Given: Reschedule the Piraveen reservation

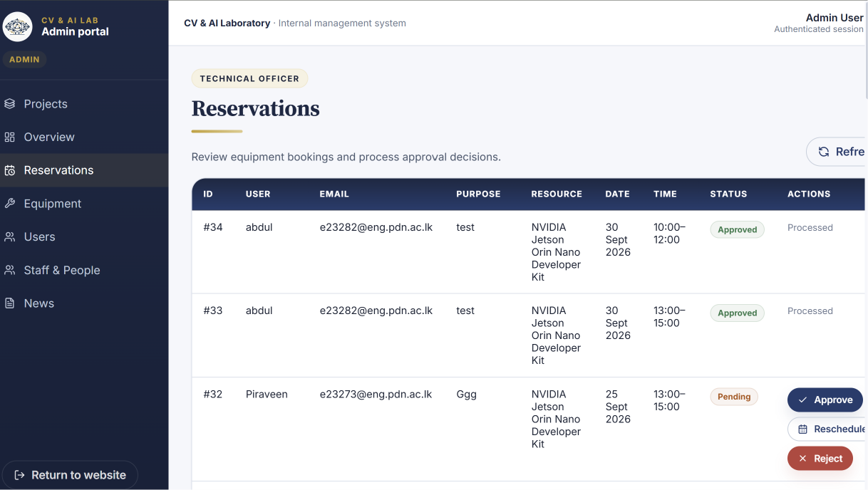Looking at the screenshot, I should coord(827,429).
